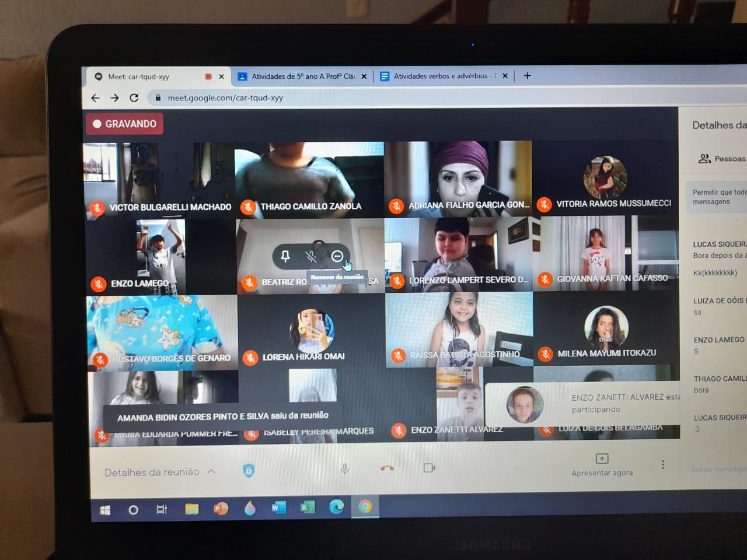Reload the Meet page
This screenshot has height=560, width=747.
click(134, 98)
